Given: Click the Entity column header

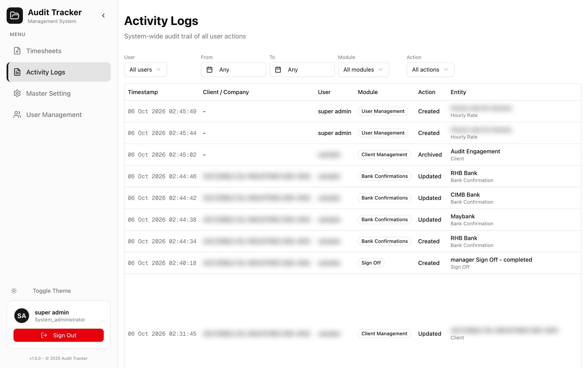Looking at the screenshot, I should (458, 92).
